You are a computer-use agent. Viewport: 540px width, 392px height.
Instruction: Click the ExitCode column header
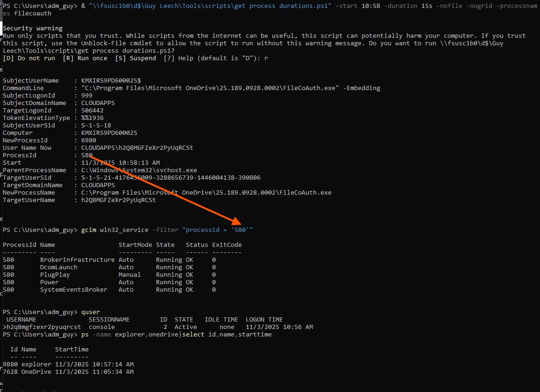pyautogui.click(x=227, y=245)
